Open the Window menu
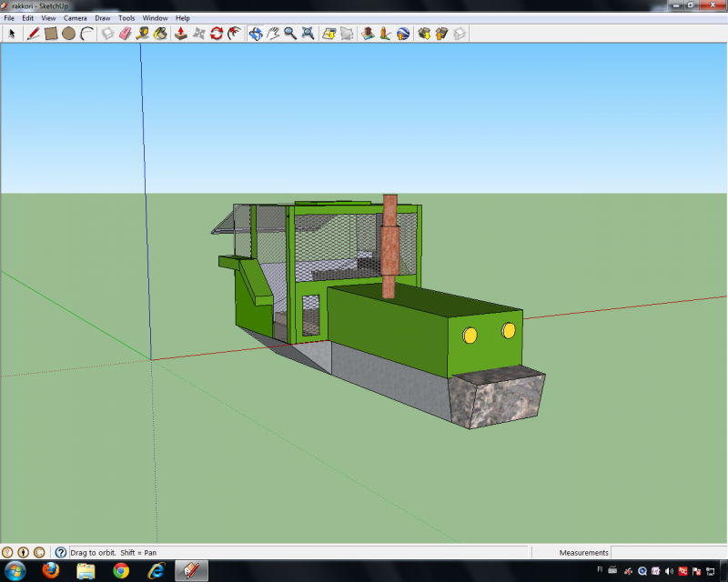This screenshot has width=728, height=582. pos(155,18)
